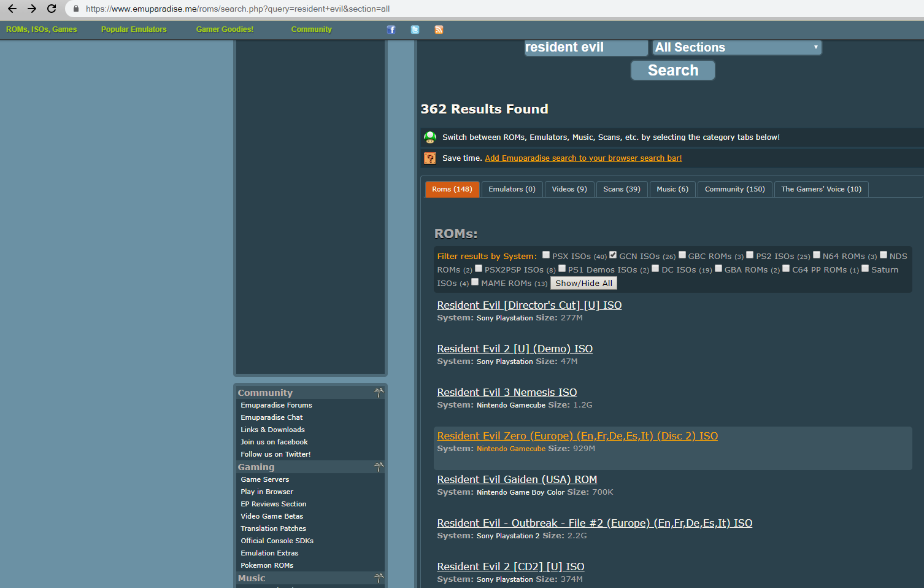Click Join us on facebook link

pos(274,442)
